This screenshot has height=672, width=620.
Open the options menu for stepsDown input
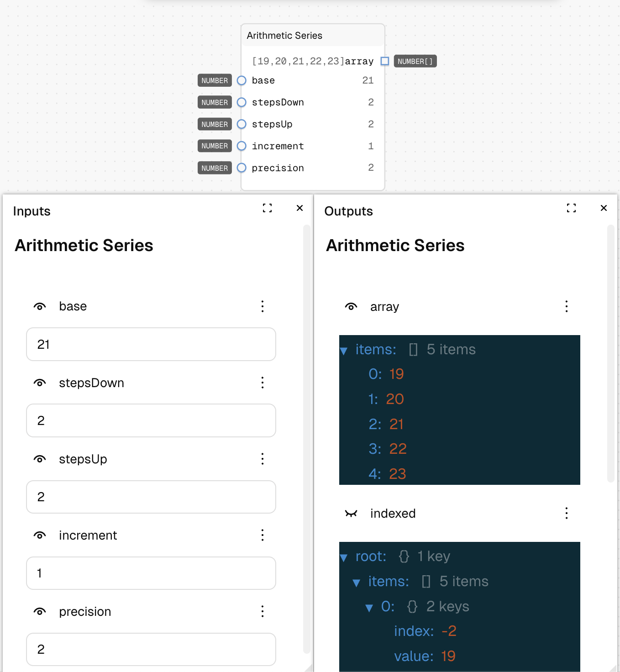pyautogui.click(x=263, y=383)
